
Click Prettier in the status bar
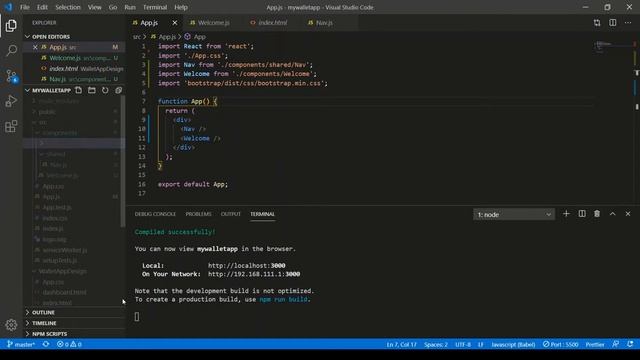click(595, 344)
